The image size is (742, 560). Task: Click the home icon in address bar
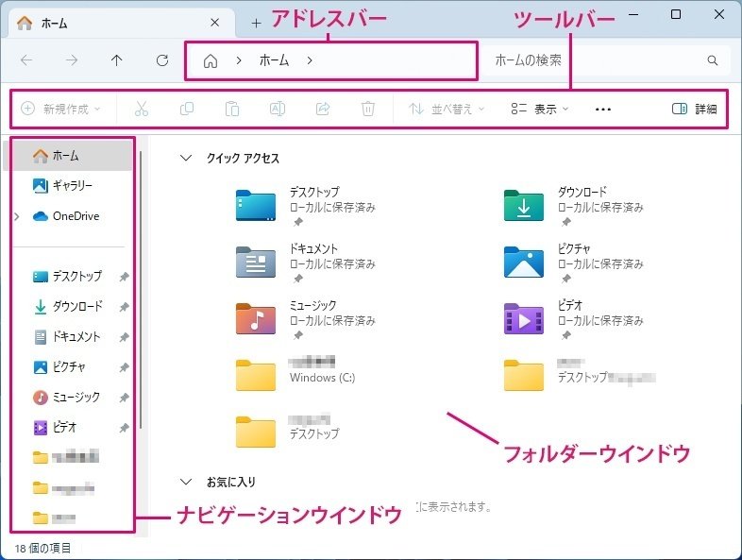click(211, 60)
